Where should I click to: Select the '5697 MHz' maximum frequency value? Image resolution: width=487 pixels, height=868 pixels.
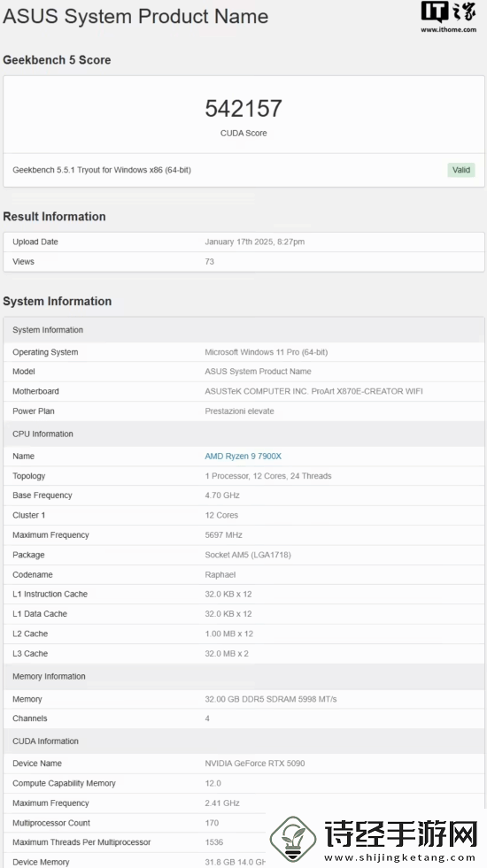(x=223, y=535)
